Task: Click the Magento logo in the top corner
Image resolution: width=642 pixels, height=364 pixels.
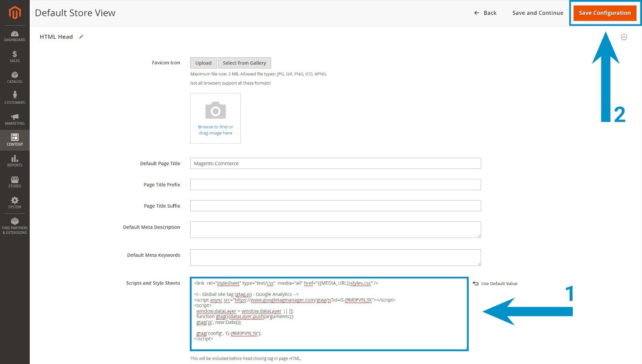Action: point(14,12)
